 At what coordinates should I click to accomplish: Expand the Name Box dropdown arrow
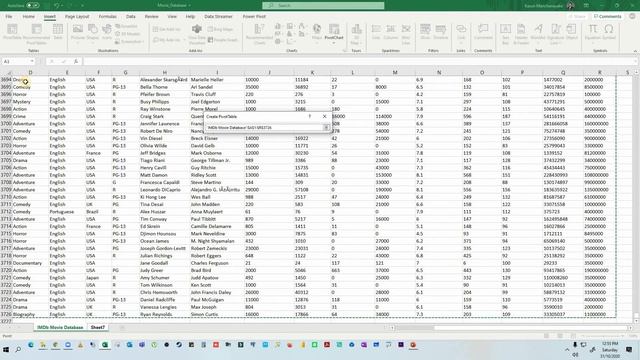(x=32, y=61)
